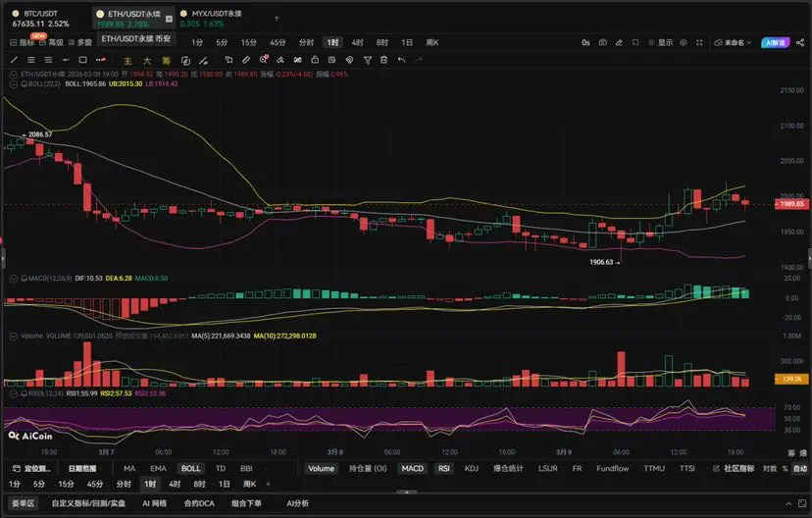The height and width of the screenshot is (518, 812).
Task: Toggle the Volume sub-indicator
Action: click(321, 468)
